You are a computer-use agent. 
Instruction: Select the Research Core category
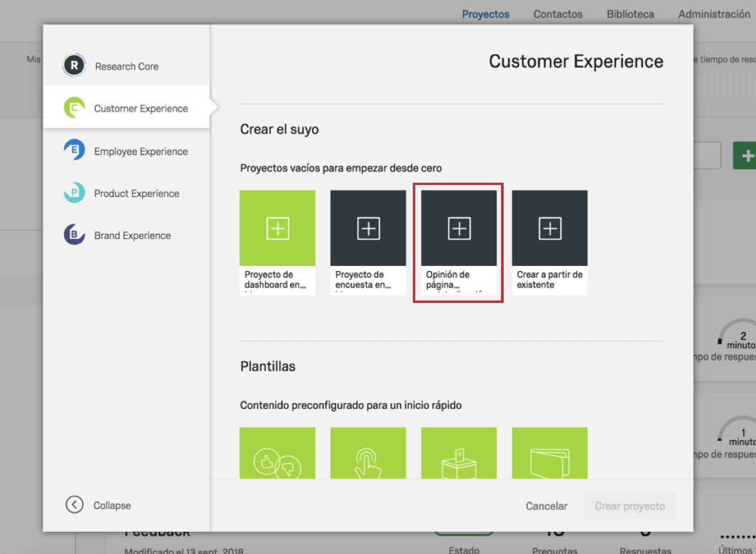[x=126, y=66]
